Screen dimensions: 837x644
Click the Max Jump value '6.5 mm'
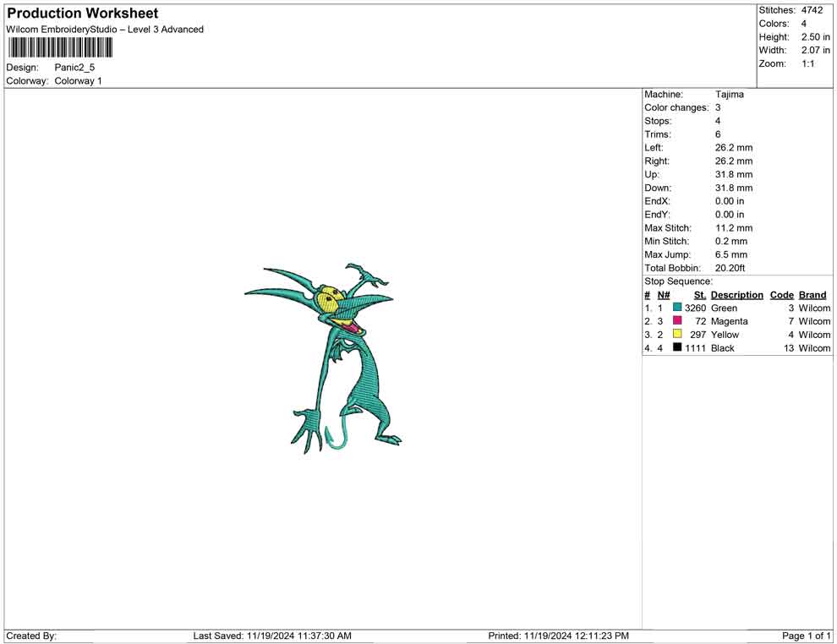point(731,254)
